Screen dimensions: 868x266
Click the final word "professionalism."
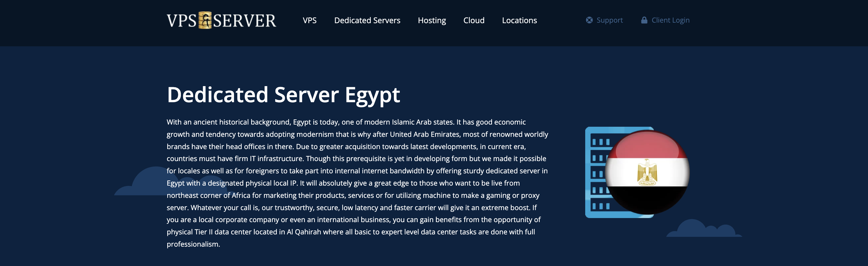coord(193,244)
